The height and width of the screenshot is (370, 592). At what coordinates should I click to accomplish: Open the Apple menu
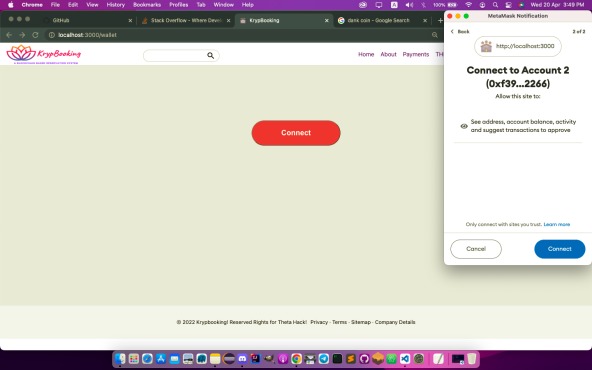[x=11, y=5]
